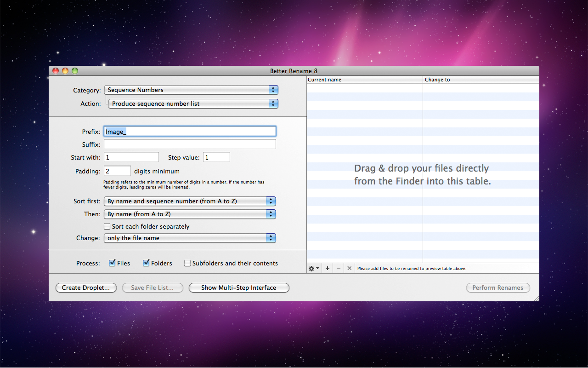
Task: Focus the Prefix text field
Action: pyautogui.click(x=190, y=132)
